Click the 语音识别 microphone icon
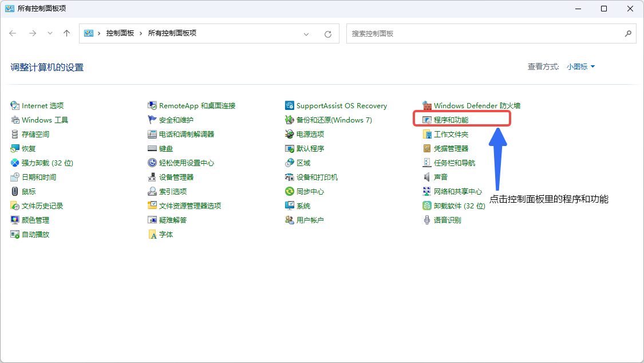 click(x=427, y=220)
